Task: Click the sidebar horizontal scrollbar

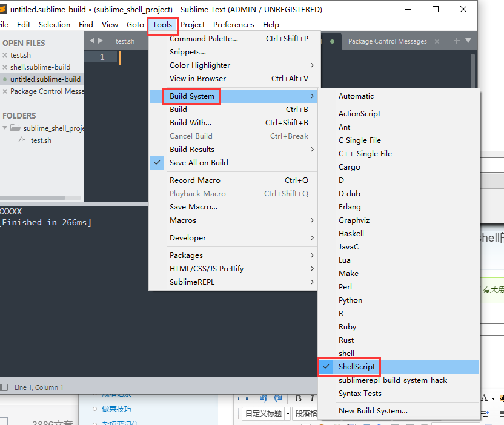Action: [33, 197]
